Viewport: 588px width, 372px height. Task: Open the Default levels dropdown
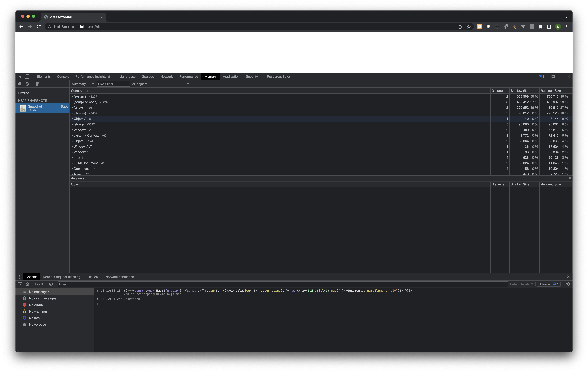(x=521, y=284)
